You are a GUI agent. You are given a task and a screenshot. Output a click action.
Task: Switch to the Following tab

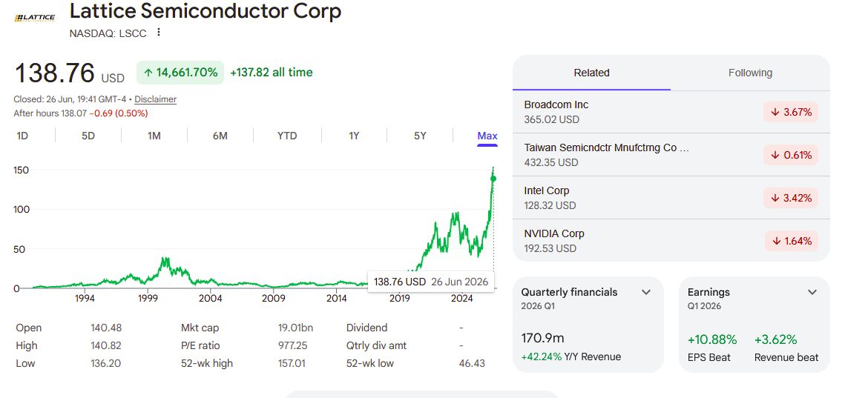point(750,73)
